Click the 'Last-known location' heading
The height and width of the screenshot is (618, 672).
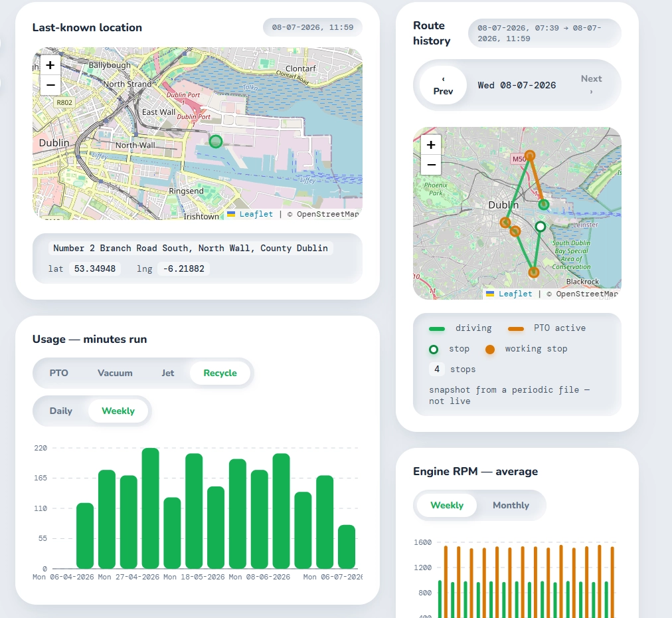point(87,27)
